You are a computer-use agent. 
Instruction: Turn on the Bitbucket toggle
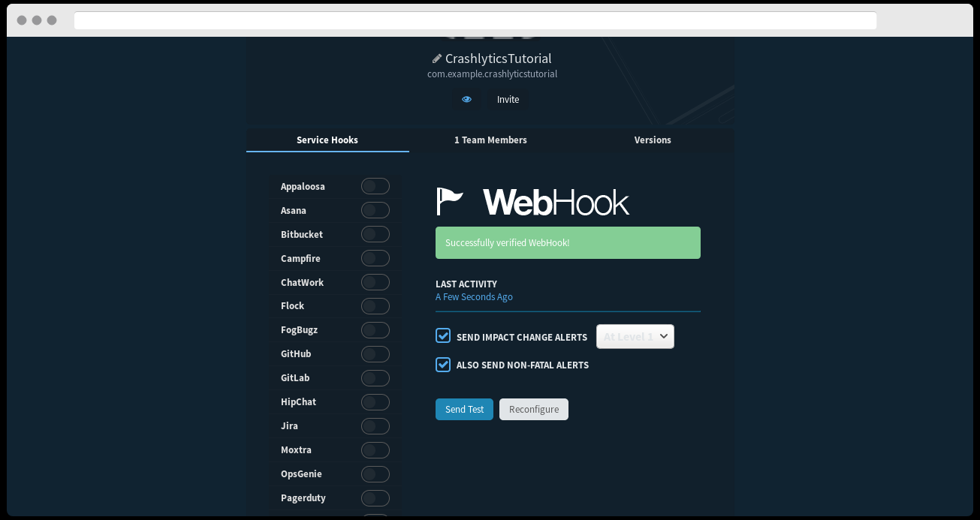375,234
